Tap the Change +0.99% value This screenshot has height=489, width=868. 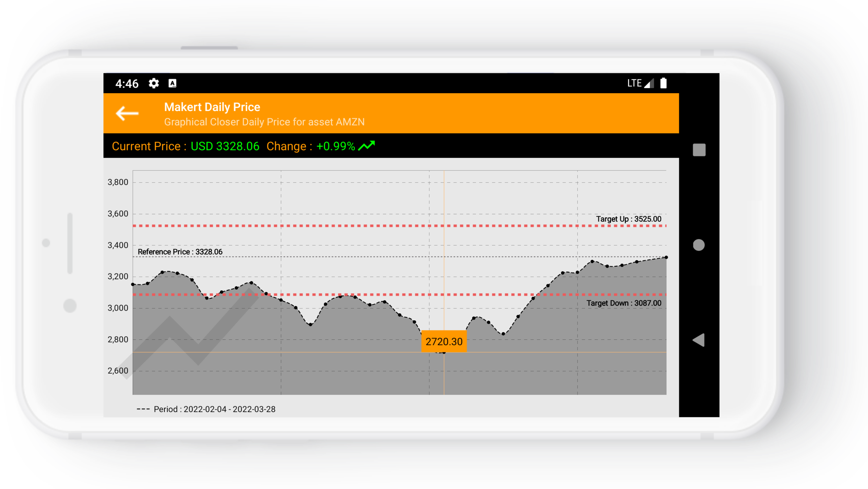[335, 146]
